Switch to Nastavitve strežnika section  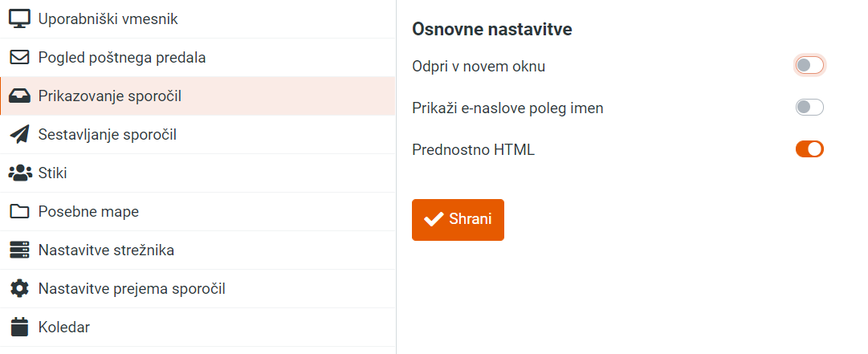click(x=198, y=250)
